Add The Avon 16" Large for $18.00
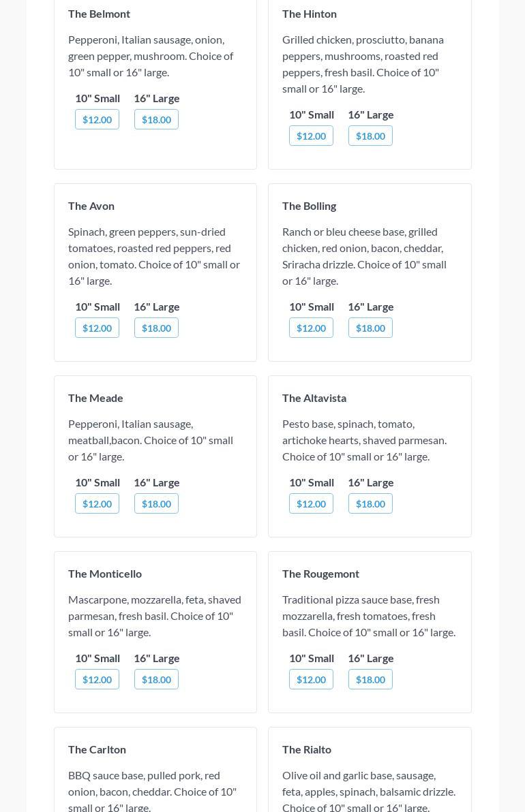The image size is (525, 812). pyautogui.click(x=156, y=328)
